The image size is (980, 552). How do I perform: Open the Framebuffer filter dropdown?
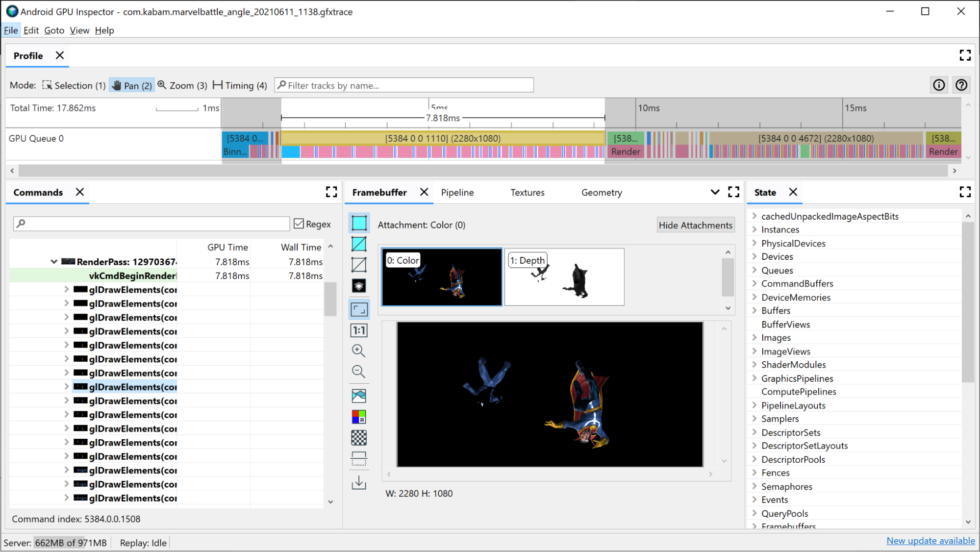pos(715,192)
